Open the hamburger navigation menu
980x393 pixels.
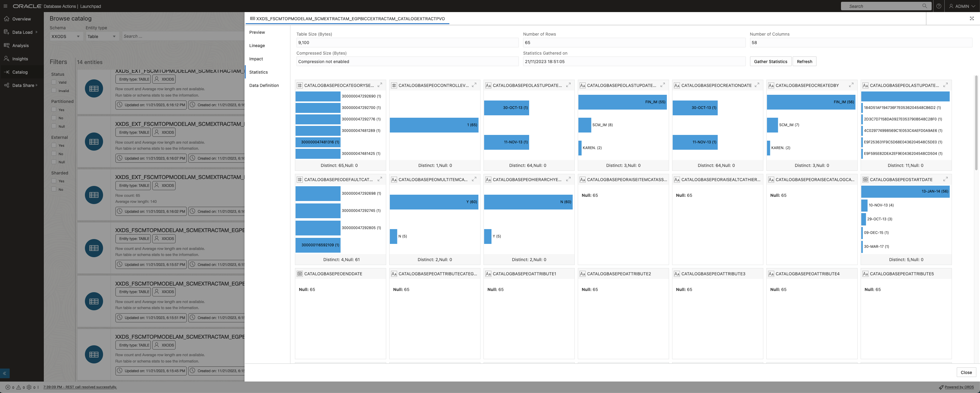[x=5, y=6]
